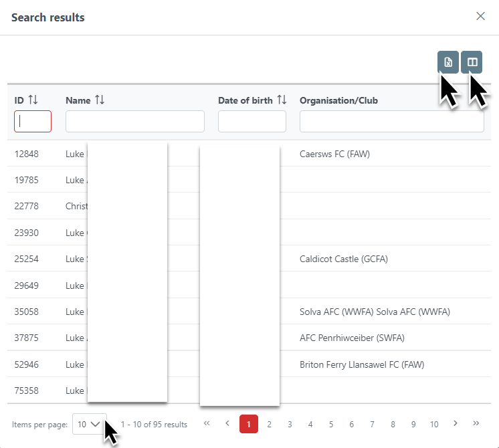The width and height of the screenshot is (499, 448).
Task: Sort by Name column arrows
Action: point(100,100)
